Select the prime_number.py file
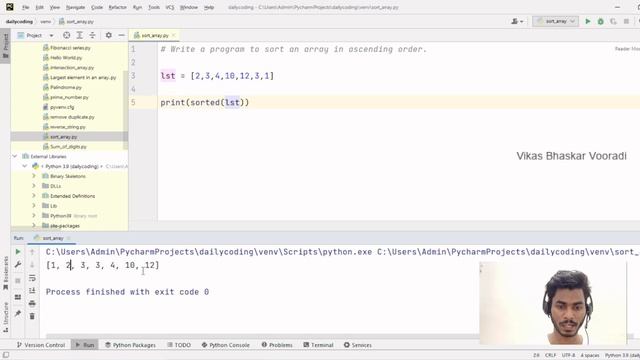Image resolution: width=640 pixels, height=360 pixels. 69,97
